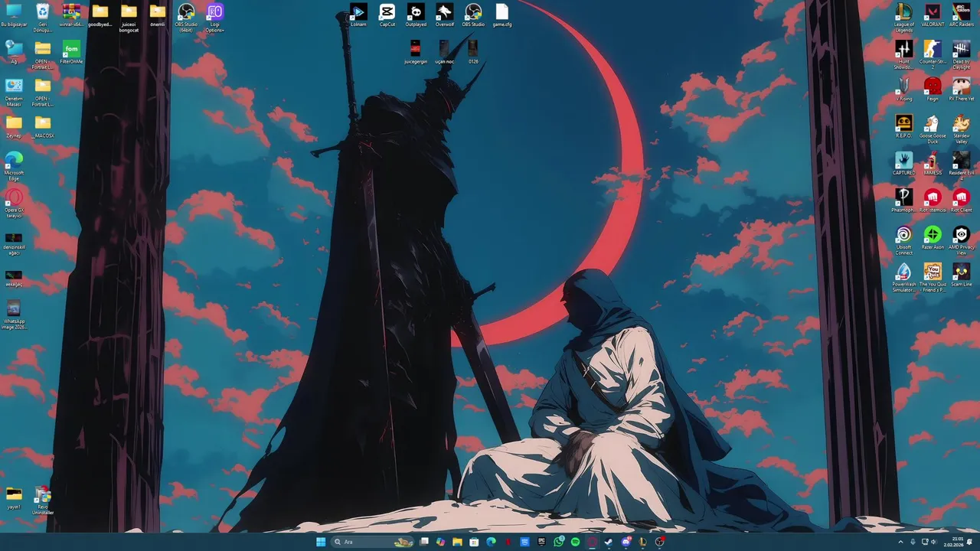The image size is (980, 551).
Task: Open Steam from the taskbar
Action: [609, 542]
